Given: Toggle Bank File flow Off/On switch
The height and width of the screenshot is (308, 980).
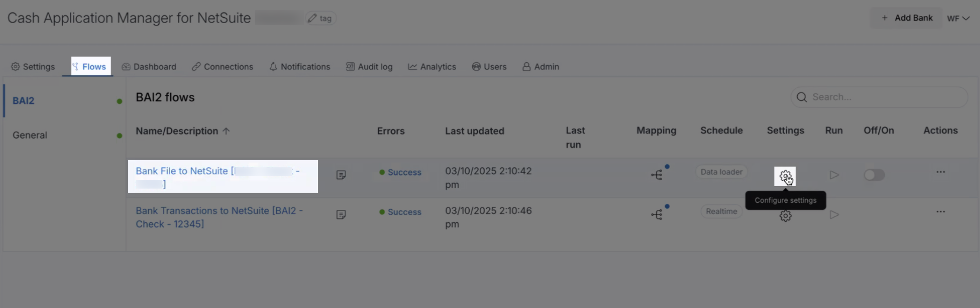Looking at the screenshot, I should pos(874,175).
